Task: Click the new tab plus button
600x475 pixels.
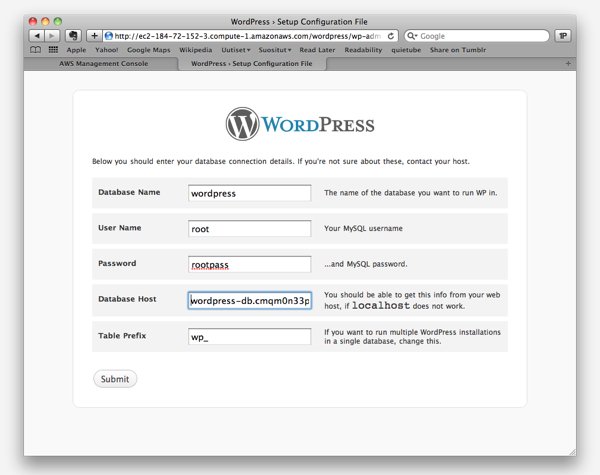Action: (569, 63)
